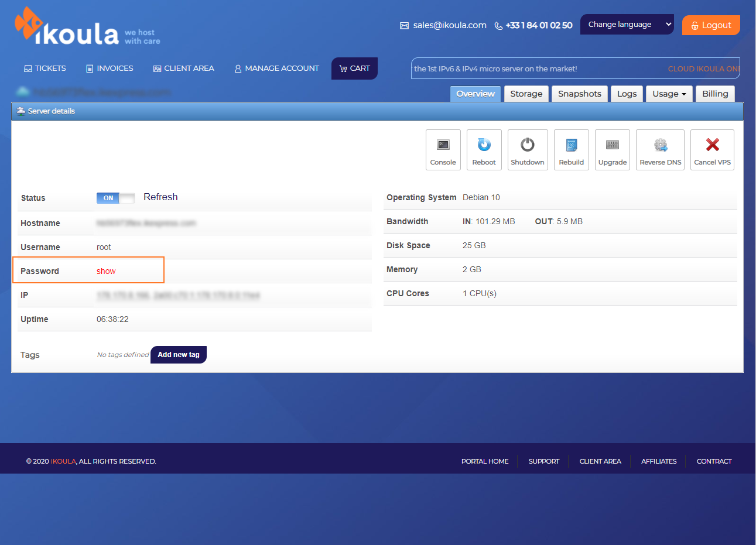Viewport: 756px width, 545px height.
Task: Open Manage Account menu
Action: click(x=276, y=68)
